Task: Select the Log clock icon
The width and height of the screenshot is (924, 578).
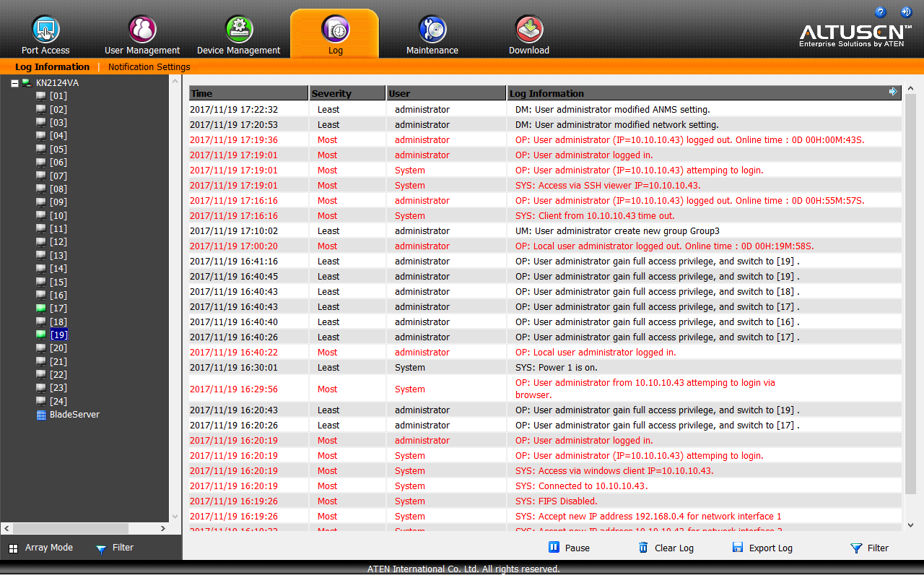Action: pos(335,30)
